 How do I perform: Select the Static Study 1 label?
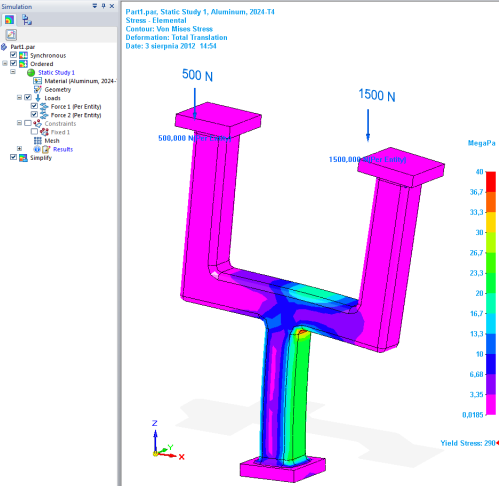[x=56, y=72]
